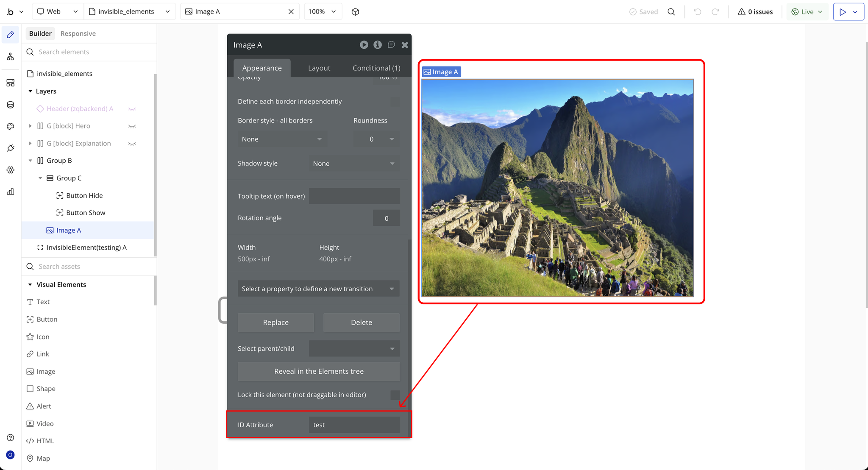Image resolution: width=868 pixels, height=470 pixels.
Task: Open the Shadow style dropdown
Action: coord(354,164)
